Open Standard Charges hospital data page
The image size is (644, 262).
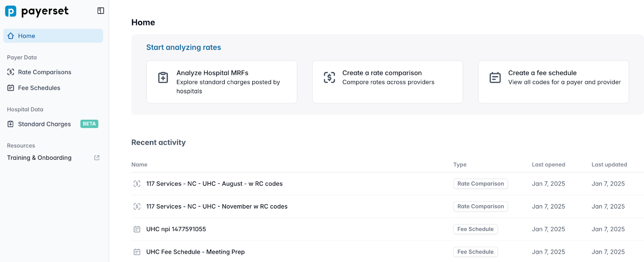[44, 124]
